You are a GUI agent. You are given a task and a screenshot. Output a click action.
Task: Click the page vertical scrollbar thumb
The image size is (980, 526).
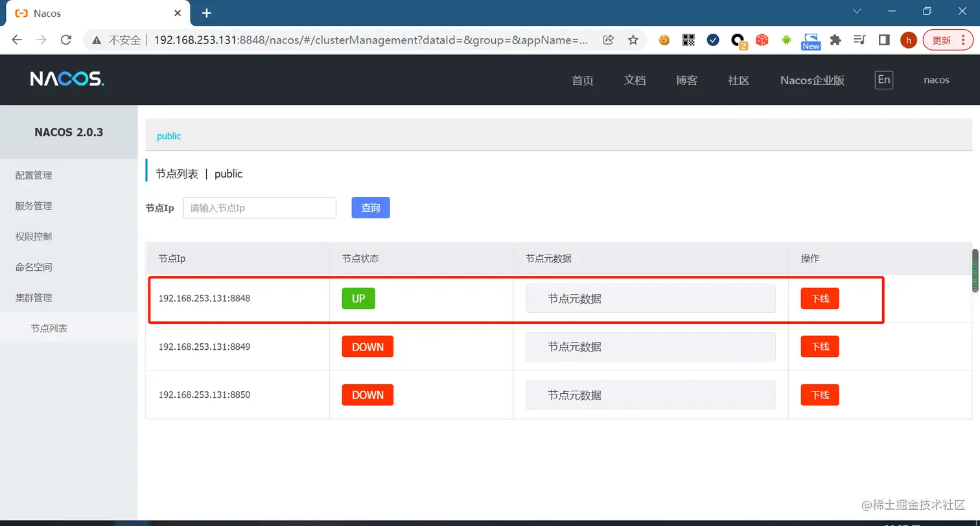pos(975,270)
